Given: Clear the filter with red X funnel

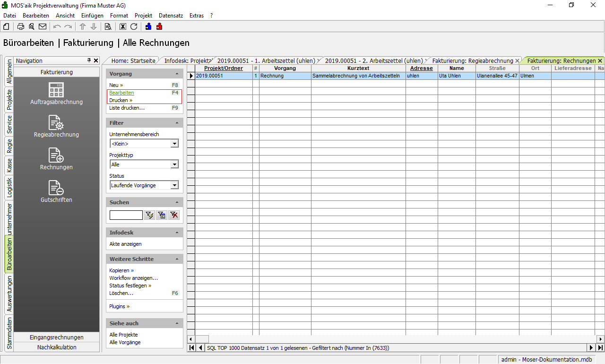Looking at the screenshot, I should 174,215.
